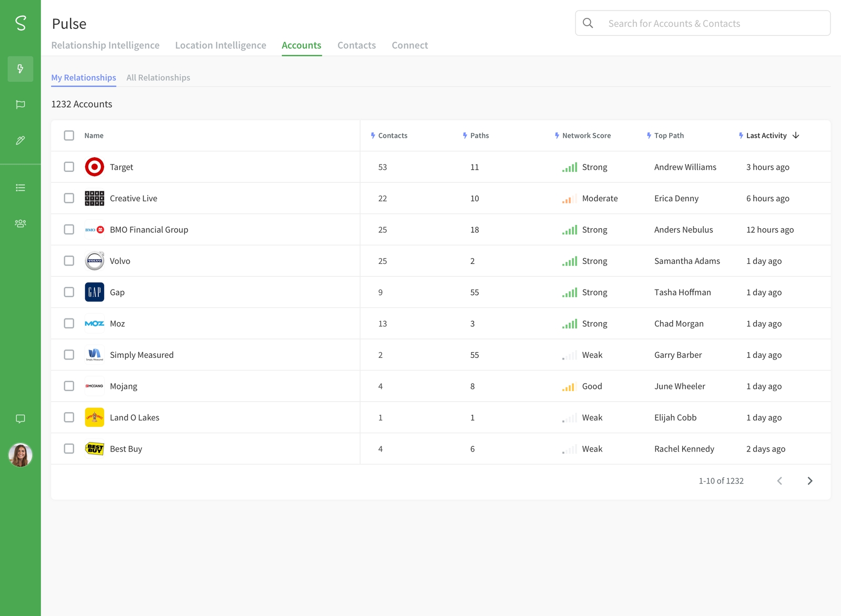Click the Moz logo
The image size is (841, 616).
pos(95,323)
